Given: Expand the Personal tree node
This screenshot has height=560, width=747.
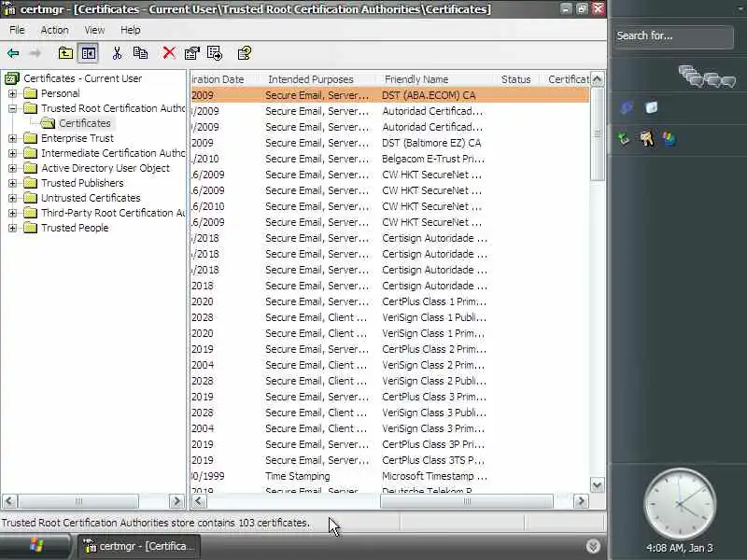Looking at the screenshot, I should (x=13, y=93).
